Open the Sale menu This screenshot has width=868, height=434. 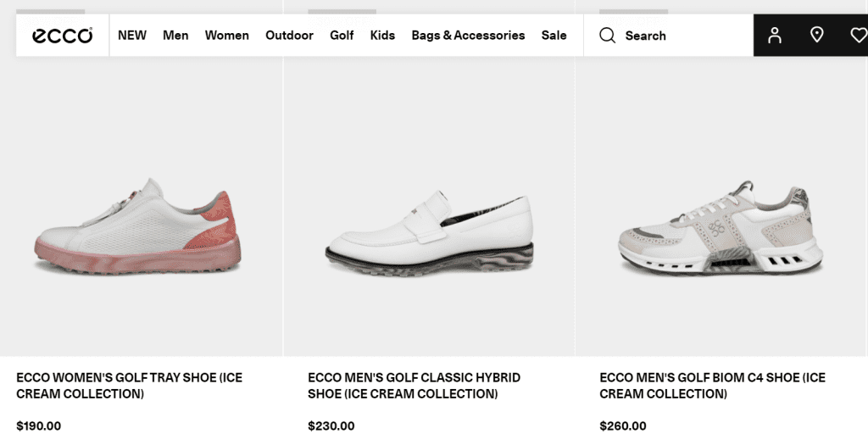pos(554,36)
